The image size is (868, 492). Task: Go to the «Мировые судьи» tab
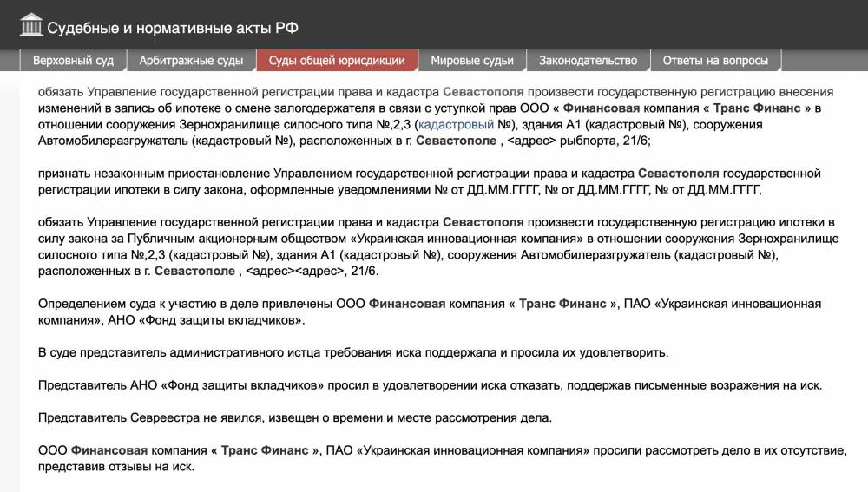(472, 61)
